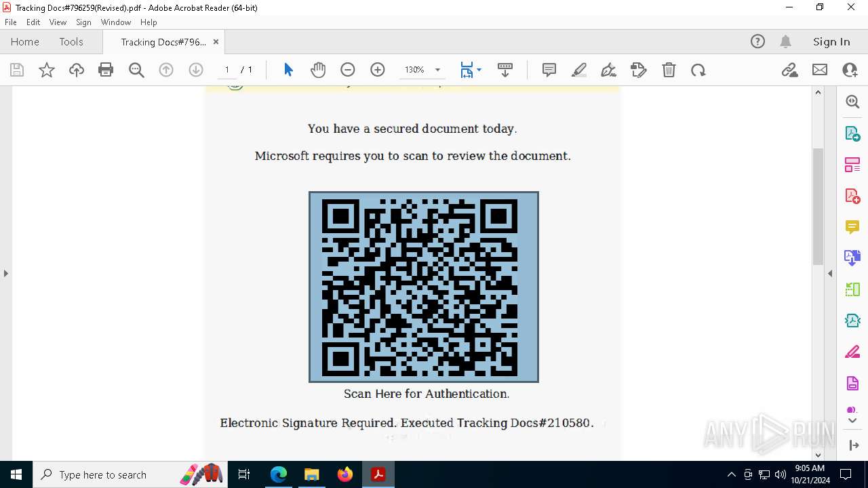The width and height of the screenshot is (868, 488).
Task: Delete the page with the trash icon
Action: tap(669, 70)
